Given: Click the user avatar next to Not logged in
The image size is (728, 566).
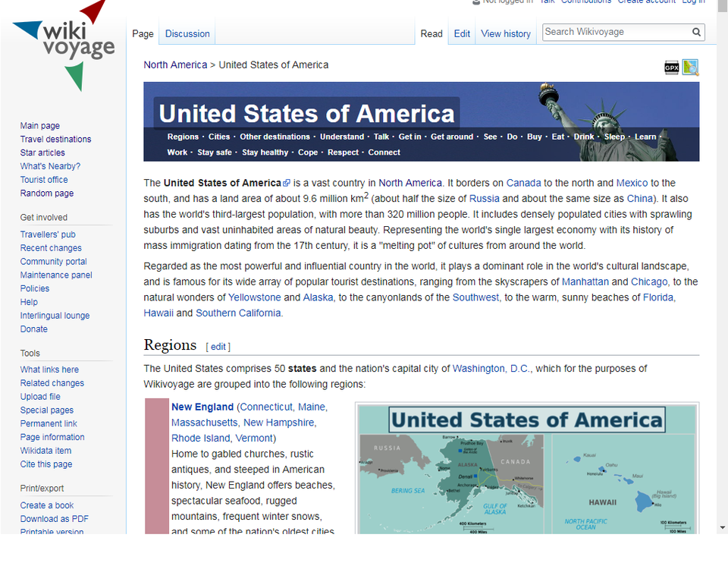Looking at the screenshot, I should point(476,2).
